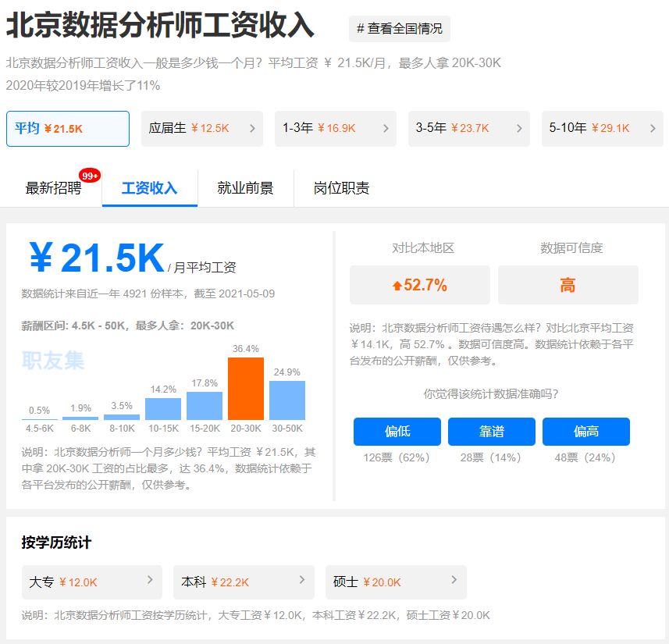Screen dimensions: 669x644
Task: Click the blue 30-50K chart bar
Action: click(287, 400)
